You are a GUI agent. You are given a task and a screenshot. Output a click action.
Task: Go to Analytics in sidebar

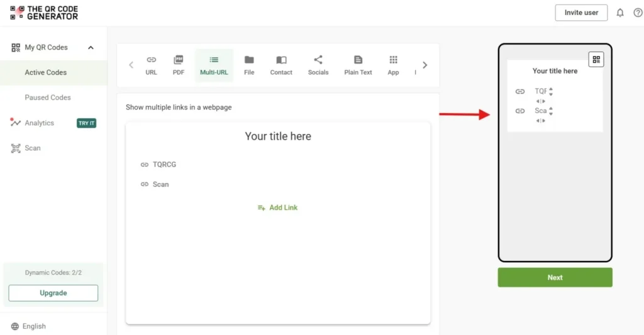click(39, 123)
